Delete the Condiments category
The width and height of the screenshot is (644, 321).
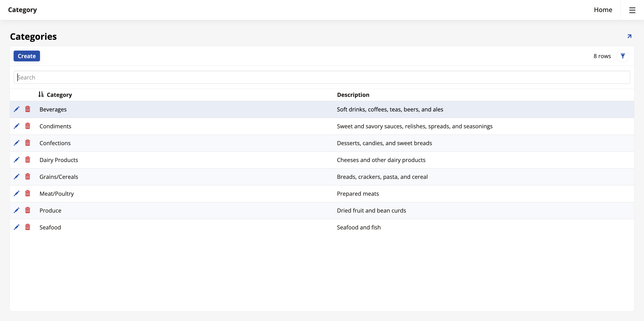coord(28,126)
